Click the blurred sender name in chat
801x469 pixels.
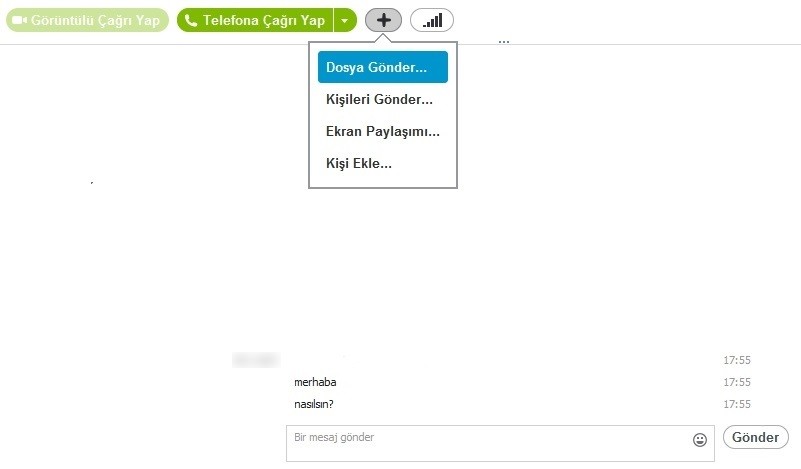pyautogui.click(x=256, y=360)
